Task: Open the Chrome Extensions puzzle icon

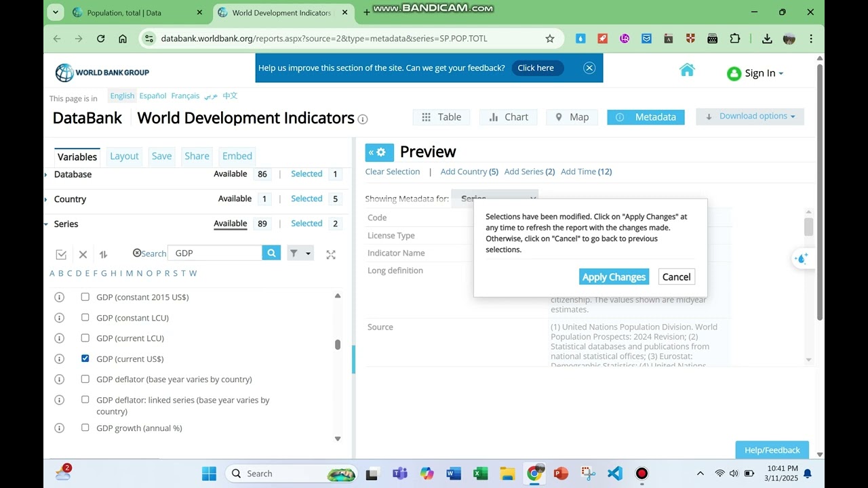Action: [734, 39]
